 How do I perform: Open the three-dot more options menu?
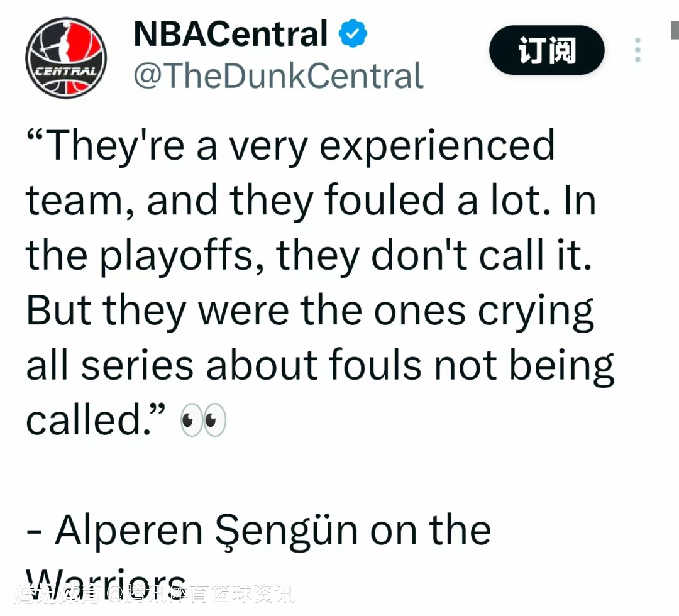click(x=638, y=50)
